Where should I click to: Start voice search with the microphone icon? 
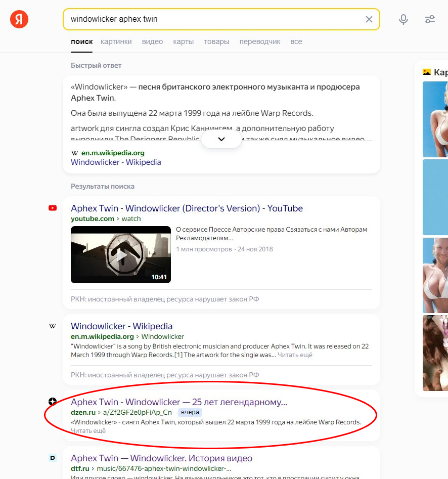pyautogui.click(x=404, y=19)
